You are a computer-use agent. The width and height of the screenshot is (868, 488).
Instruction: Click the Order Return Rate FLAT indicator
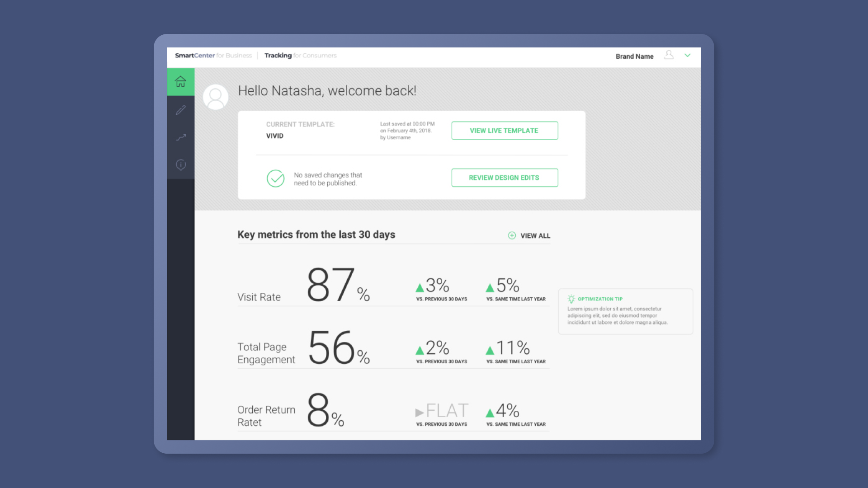442,411
